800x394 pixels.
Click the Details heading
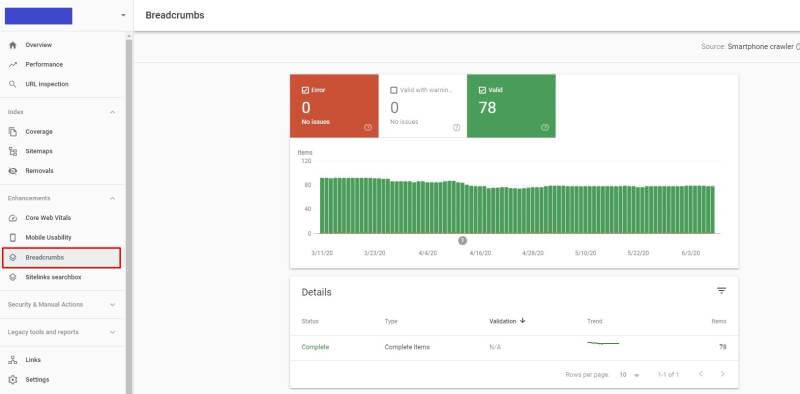click(x=316, y=292)
